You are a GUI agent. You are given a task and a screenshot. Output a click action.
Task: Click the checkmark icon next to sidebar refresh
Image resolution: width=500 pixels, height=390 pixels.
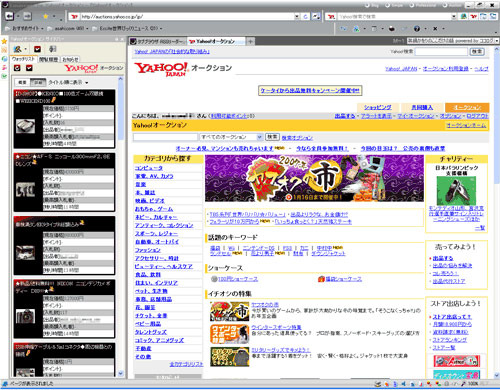(x=29, y=68)
